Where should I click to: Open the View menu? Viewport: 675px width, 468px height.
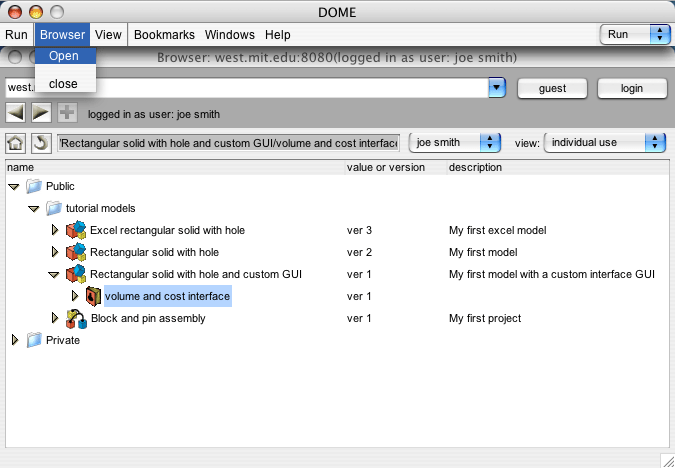[x=108, y=34]
